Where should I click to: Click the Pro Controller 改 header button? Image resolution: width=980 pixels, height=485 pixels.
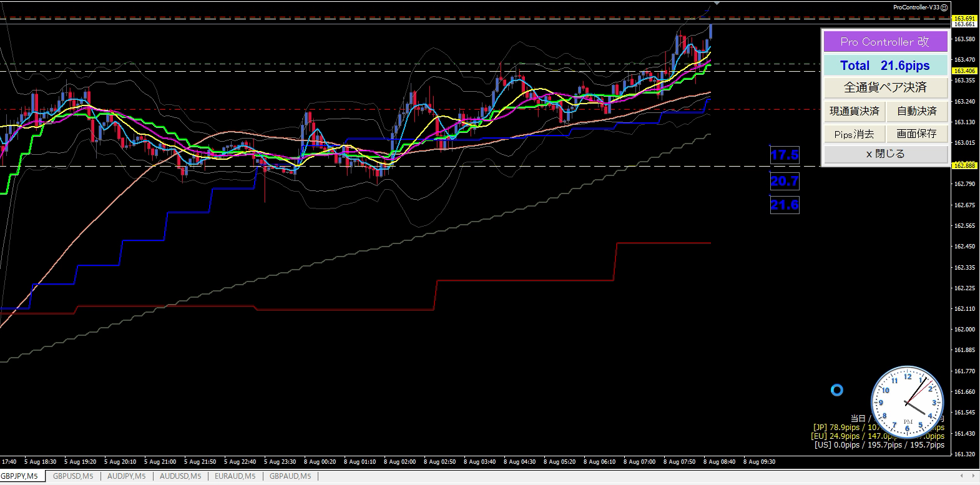coord(885,42)
